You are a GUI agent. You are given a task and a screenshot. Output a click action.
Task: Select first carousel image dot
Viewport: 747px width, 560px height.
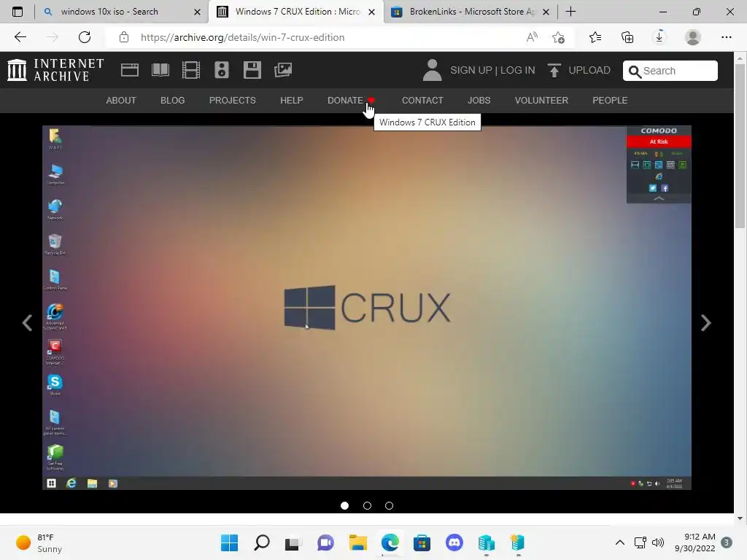click(x=345, y=506)
